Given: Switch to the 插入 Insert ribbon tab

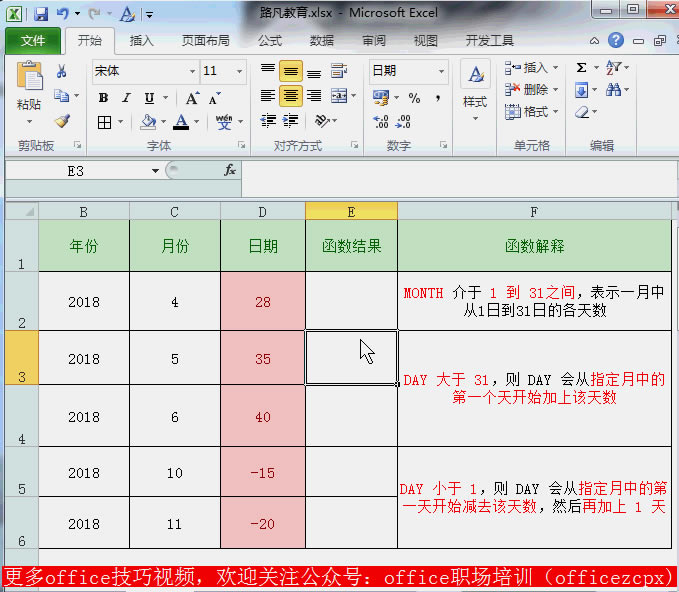Looking at the screenshot, I should coord(142,41).
